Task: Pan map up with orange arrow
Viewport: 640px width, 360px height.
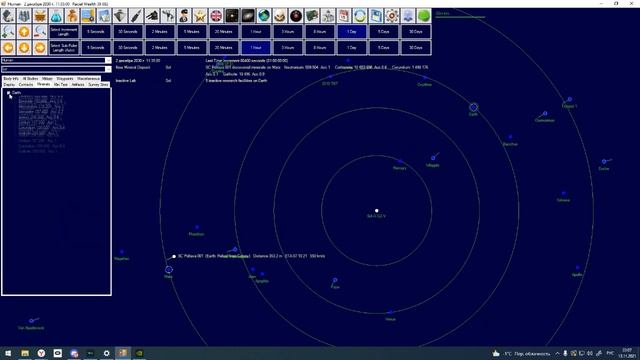Action: click(24, 31)
